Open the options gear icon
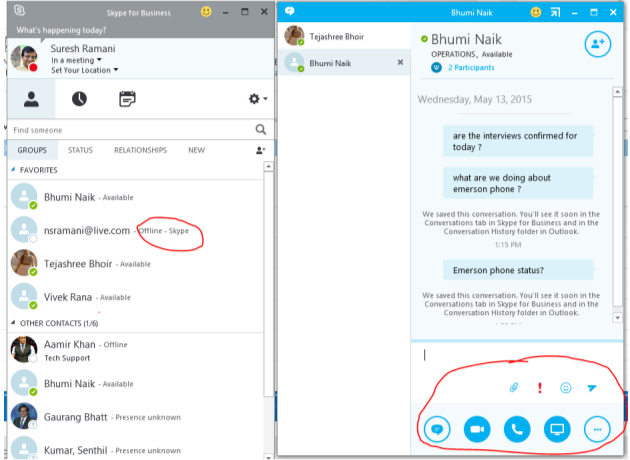Viewport: 630px width, 460px height. point(254,98)
